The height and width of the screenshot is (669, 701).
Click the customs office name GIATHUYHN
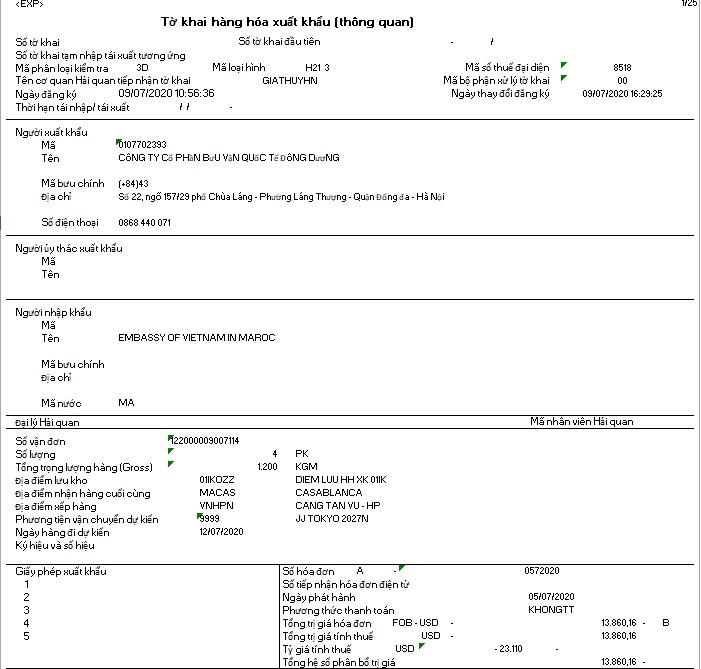click(x=289, y=80)
